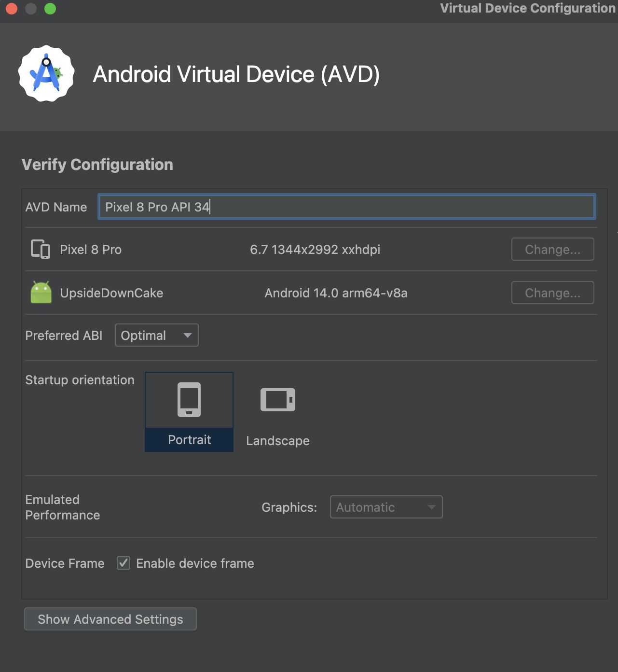Focus the AVD Name text field
This screenshot has width=618, height=672.
click(x=346, y=207)
